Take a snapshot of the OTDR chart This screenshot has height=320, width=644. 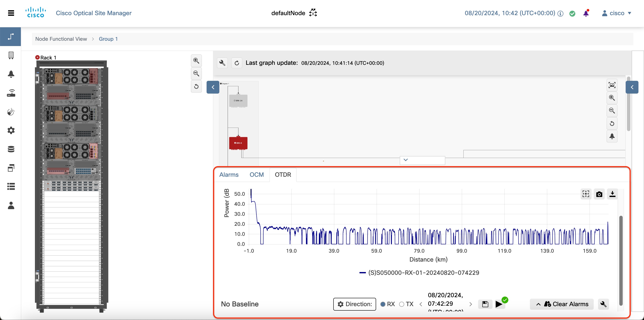pyautogui.click(x=599, y=194)
